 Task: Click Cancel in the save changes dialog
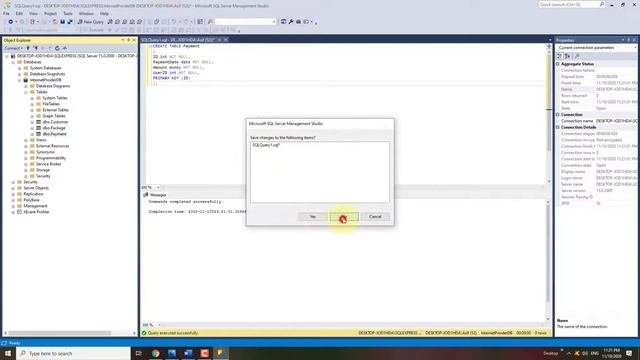click(375, 217)
